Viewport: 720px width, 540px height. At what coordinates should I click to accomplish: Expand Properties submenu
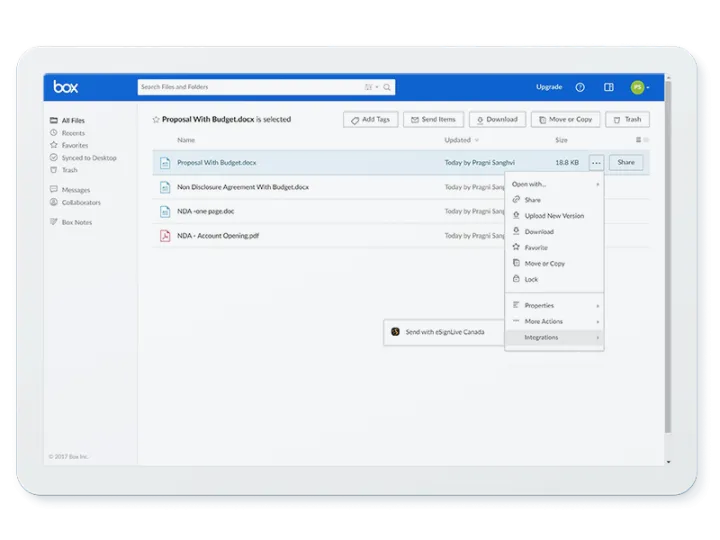click(554, 305)
